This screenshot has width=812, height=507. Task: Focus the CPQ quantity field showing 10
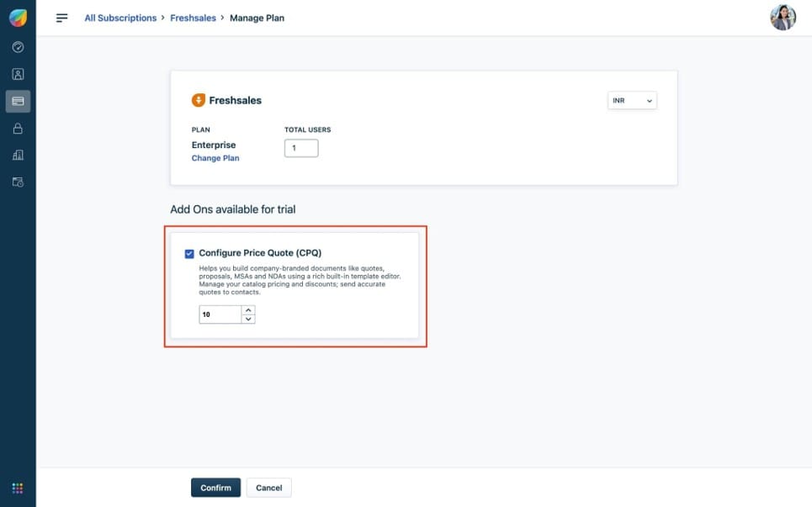[x=220, y=314]
